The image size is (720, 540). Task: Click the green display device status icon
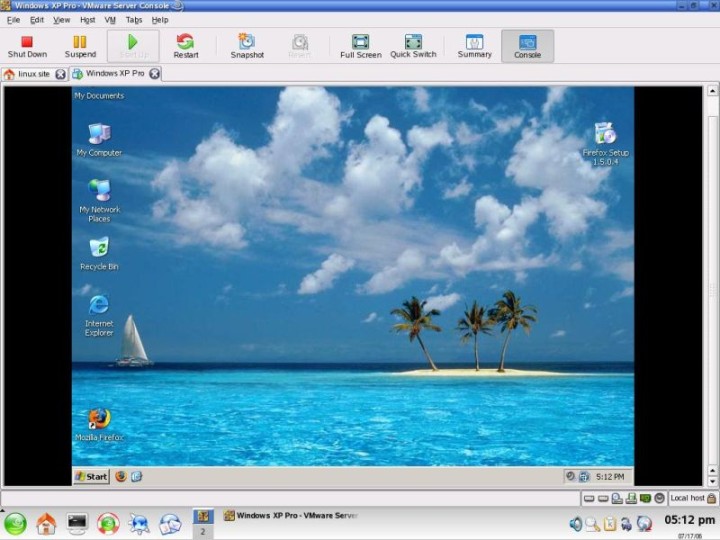pos(645,498)
